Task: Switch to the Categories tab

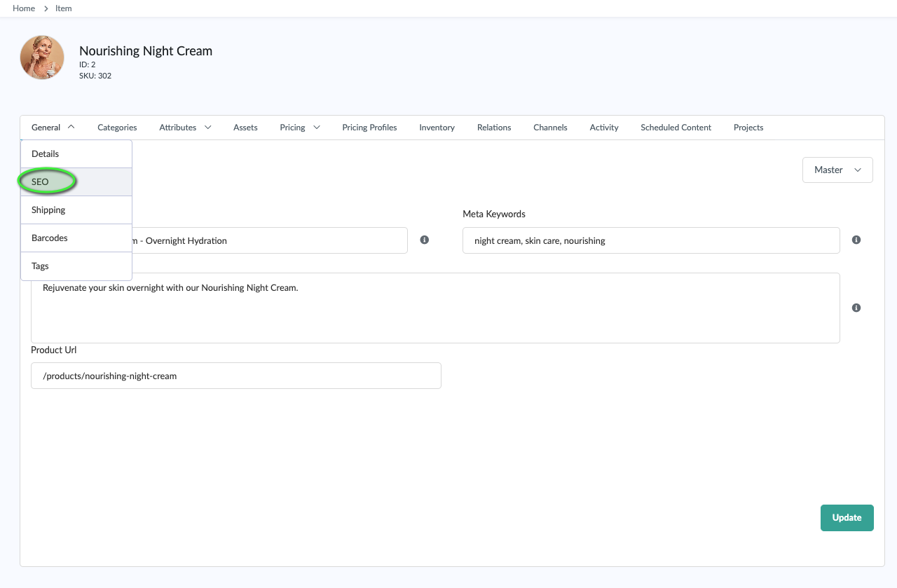Action: (117, 128)
